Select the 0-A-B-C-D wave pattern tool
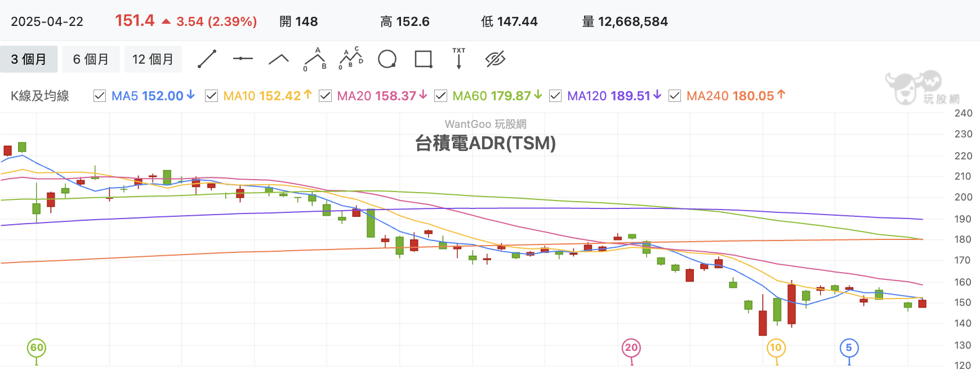Image resolution: width=980 pixels, height=374 pixels. (x=351, y=59)
